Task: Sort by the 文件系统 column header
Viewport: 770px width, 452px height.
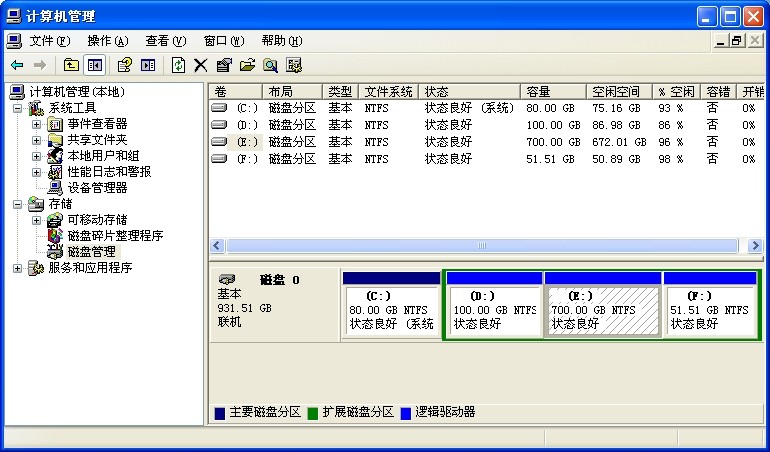Action: (x=388, y=91)
